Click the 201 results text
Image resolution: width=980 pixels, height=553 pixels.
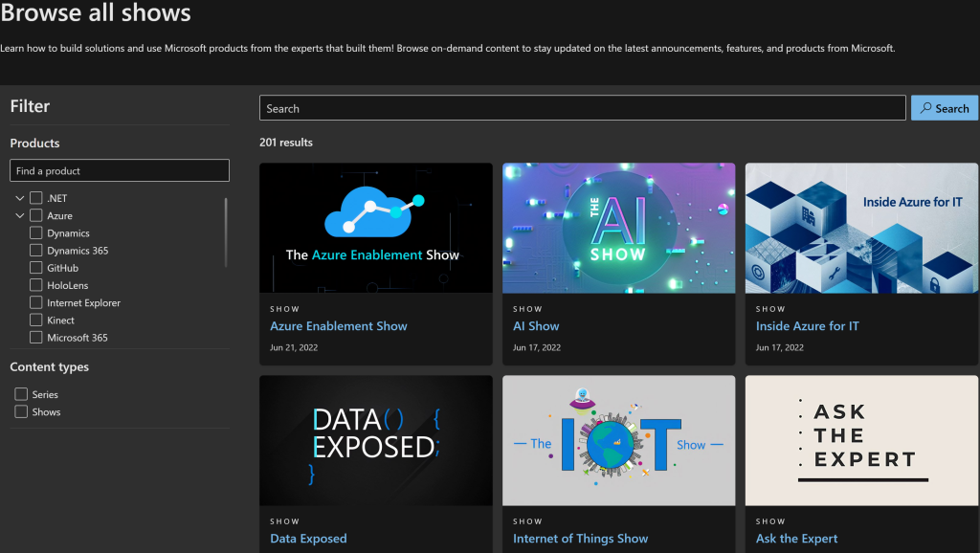click(285, 143)
